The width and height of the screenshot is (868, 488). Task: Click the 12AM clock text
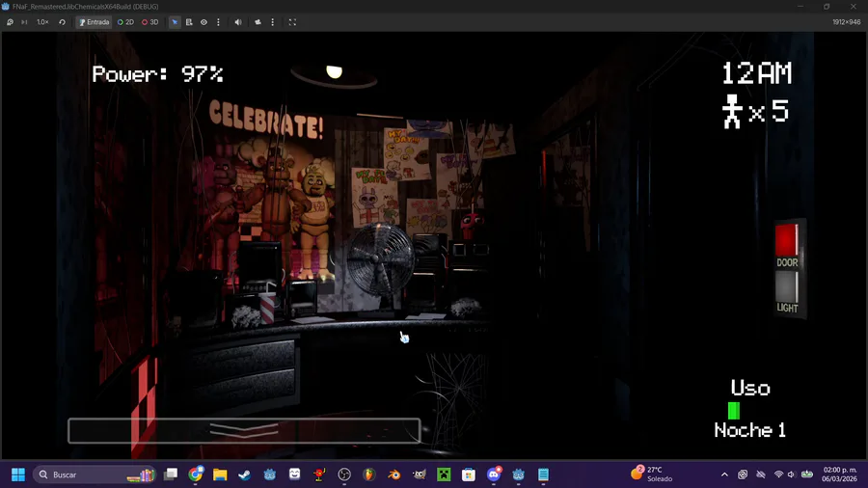click(757, 73)
